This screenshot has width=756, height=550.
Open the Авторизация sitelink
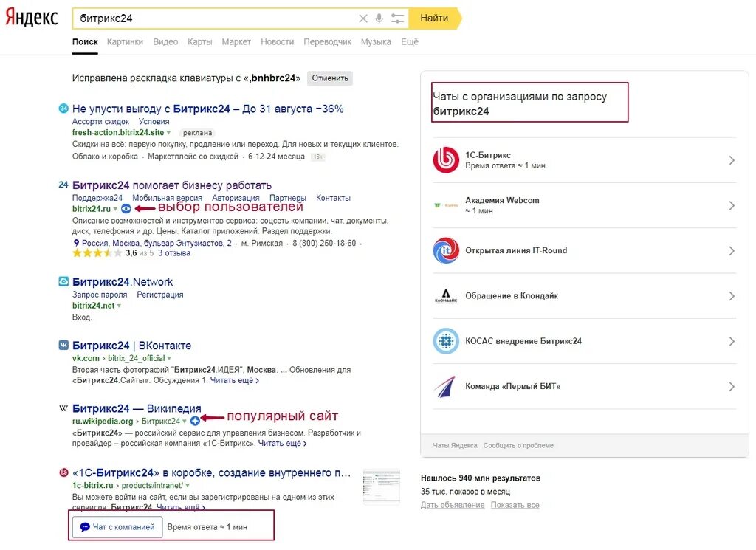coord(236,198)
